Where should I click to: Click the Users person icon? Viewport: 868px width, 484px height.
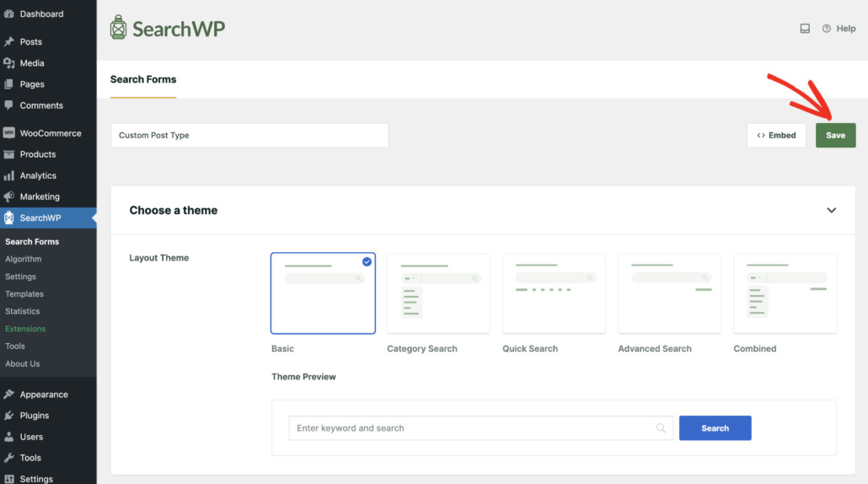[x=9, y=437]
